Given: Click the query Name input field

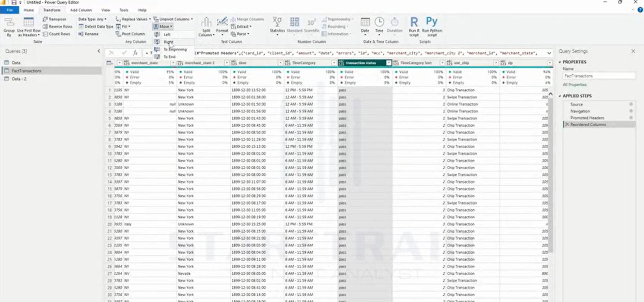Looking at the screenshot, I should pyautogui.click(x=599, y=76).
